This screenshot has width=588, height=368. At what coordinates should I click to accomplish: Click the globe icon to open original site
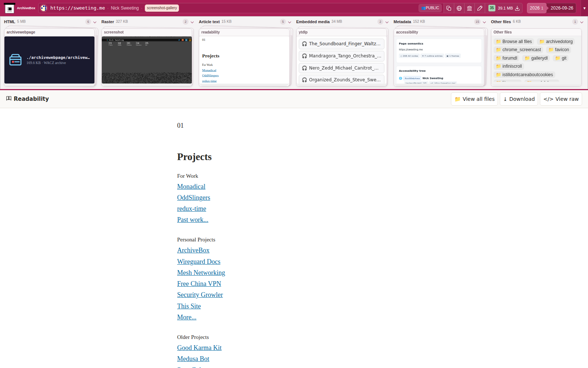click(459, 8)
